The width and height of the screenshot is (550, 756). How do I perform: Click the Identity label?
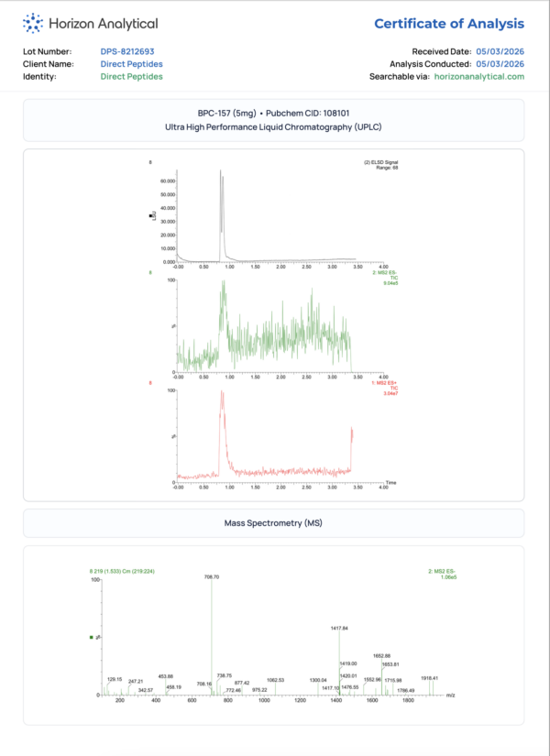coord(39,77)
